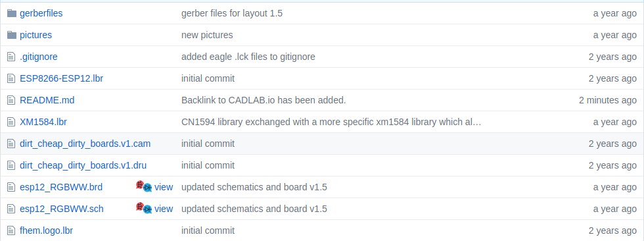Viewport: 644px width, 241px height.
Task: Open commit 'Backlink to CADLAB.io has been added.'
Action: click(x=264, y=100)
